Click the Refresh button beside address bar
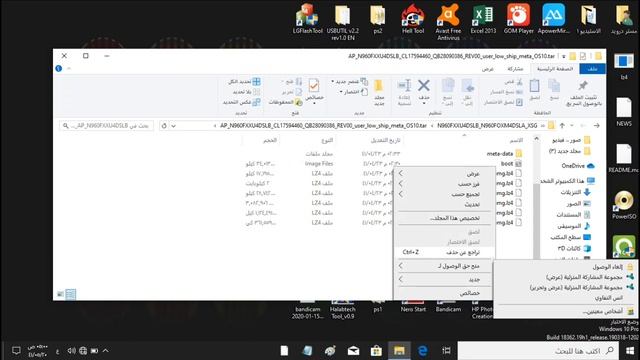The image size is (640, 360). 164,126
